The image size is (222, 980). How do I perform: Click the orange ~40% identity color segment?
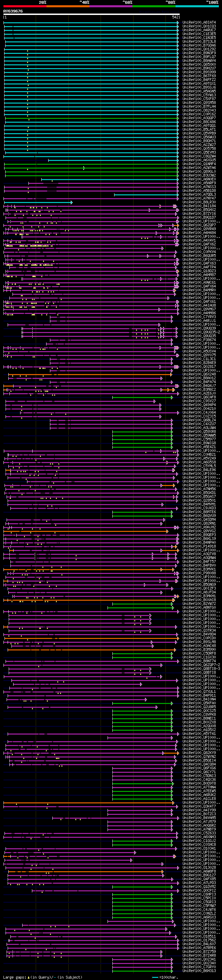[68, 6]
